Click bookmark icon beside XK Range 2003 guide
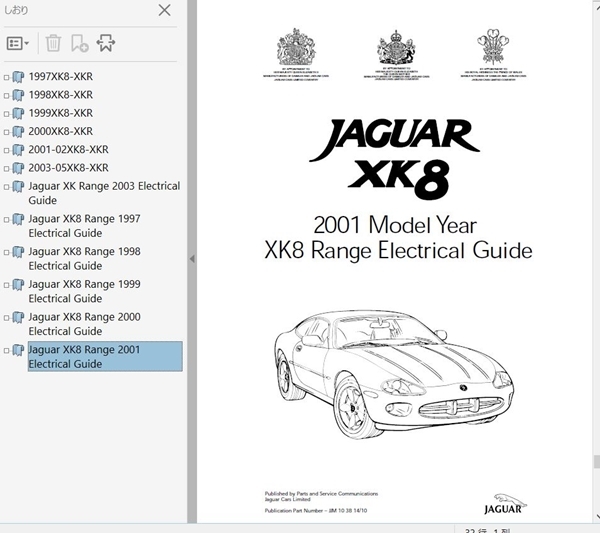Image resolution: width=600 pixels, height=533 pixels. (x=18, y=187)
